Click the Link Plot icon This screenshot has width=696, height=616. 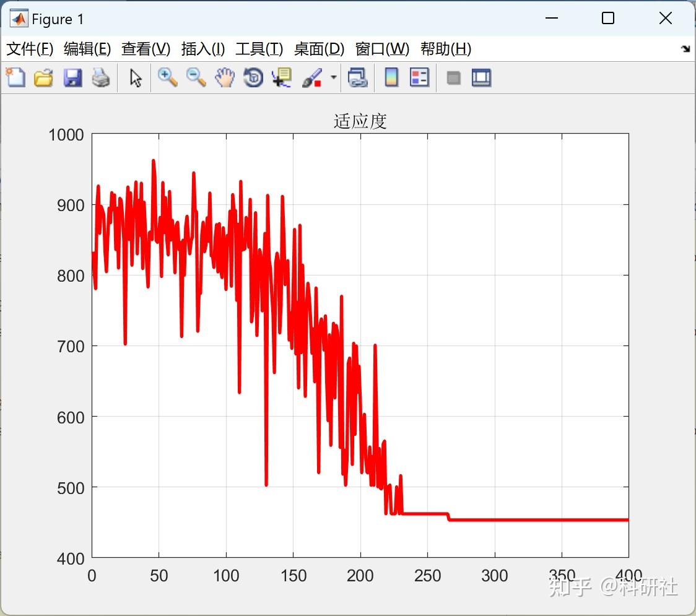358,77
